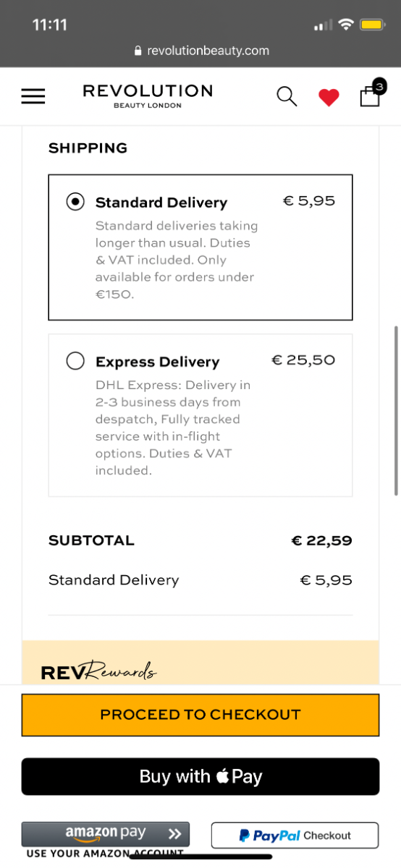Select the Express Delivery radio button
Image resolution: width=401 pixels, height=868 pixels.
click(x=75, y=361)
